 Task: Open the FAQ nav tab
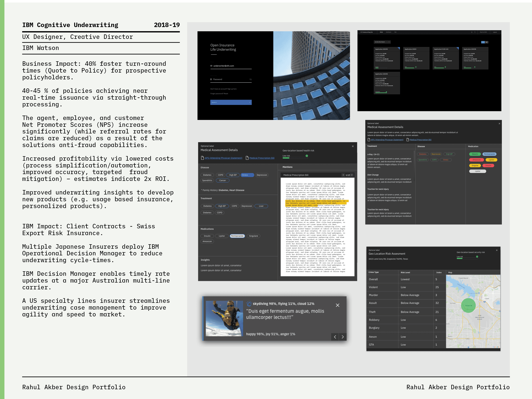point(395,32)
